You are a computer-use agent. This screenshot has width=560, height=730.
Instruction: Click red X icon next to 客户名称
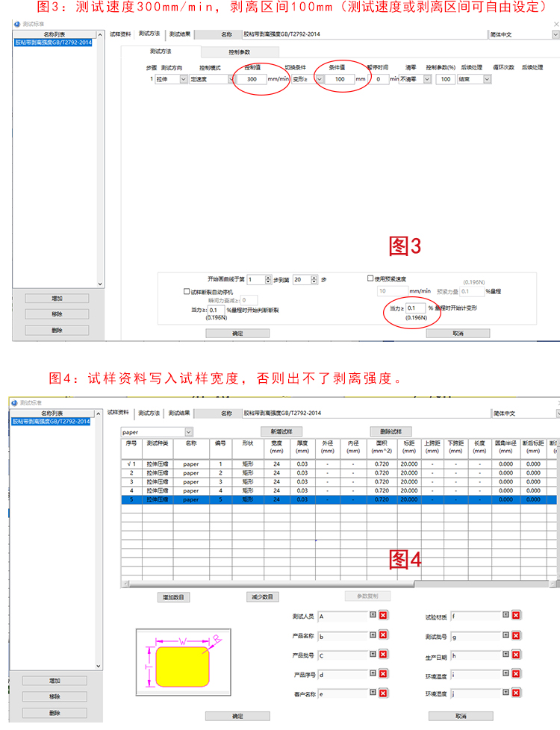[383, 694]
